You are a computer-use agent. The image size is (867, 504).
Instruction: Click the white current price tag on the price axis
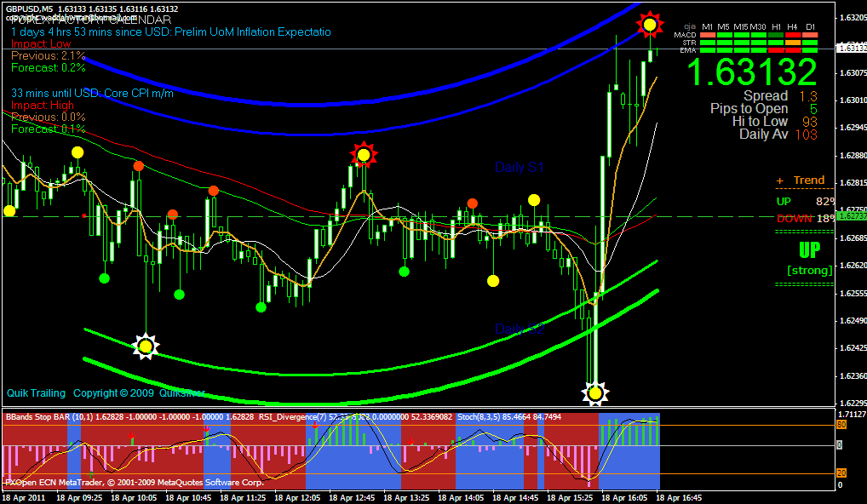(851, 49)
